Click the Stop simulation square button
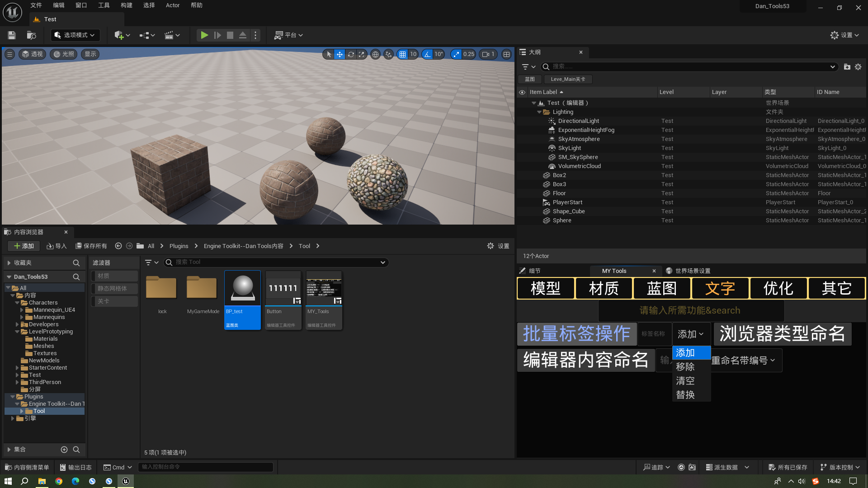The height and width of the screenshot is (488, 868). pyautogui.click(x=230, y=35)
